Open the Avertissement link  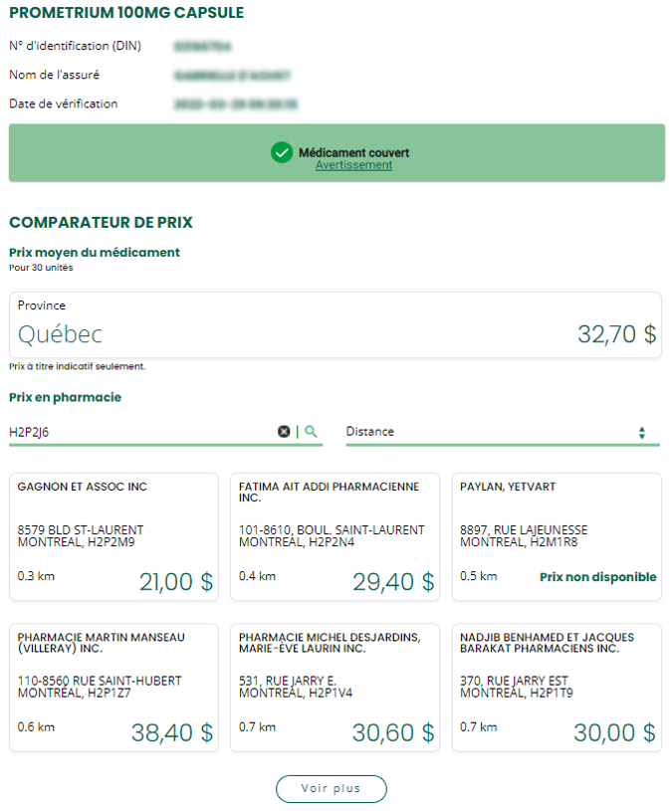coord(353,165)
